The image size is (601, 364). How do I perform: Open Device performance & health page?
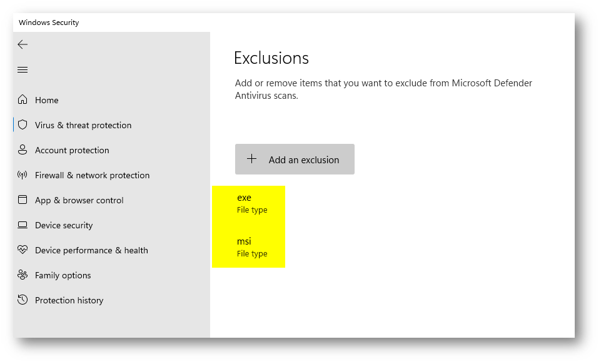(x=91, y=250)
